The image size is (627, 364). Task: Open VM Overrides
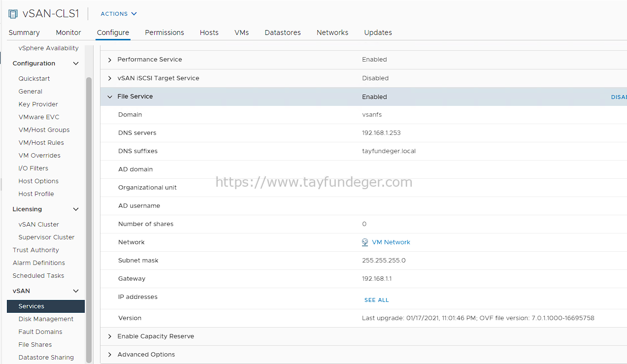(39, 156)
